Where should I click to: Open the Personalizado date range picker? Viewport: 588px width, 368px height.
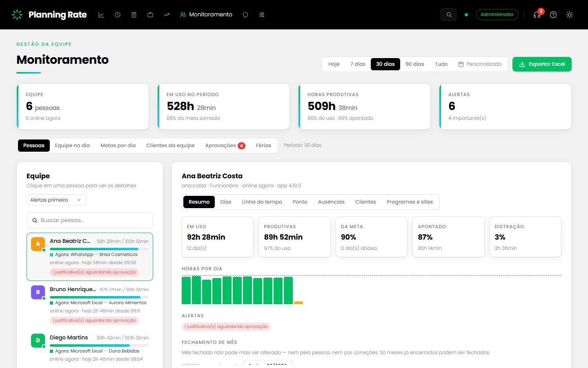pos(480,64)
